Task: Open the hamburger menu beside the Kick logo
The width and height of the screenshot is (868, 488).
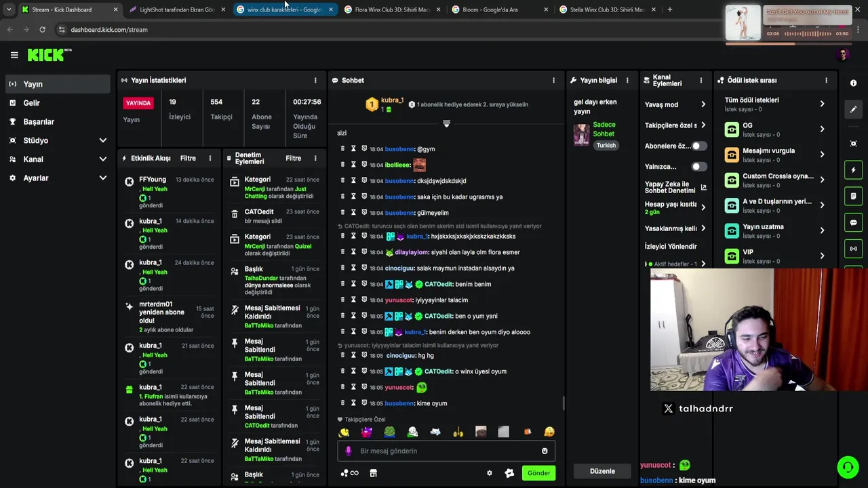Action: click(14, 55)
